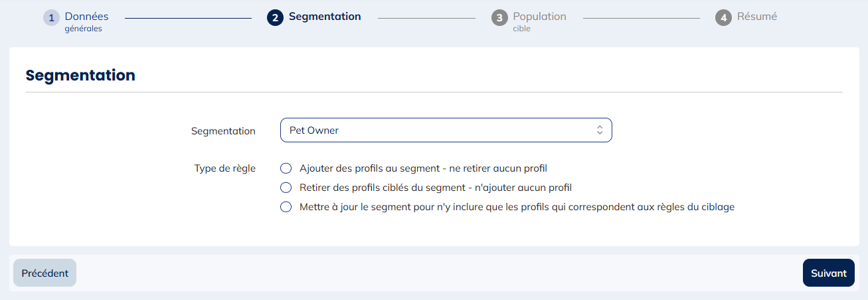Click the dropdown up-down chevron icon

(x=599, y=130)
